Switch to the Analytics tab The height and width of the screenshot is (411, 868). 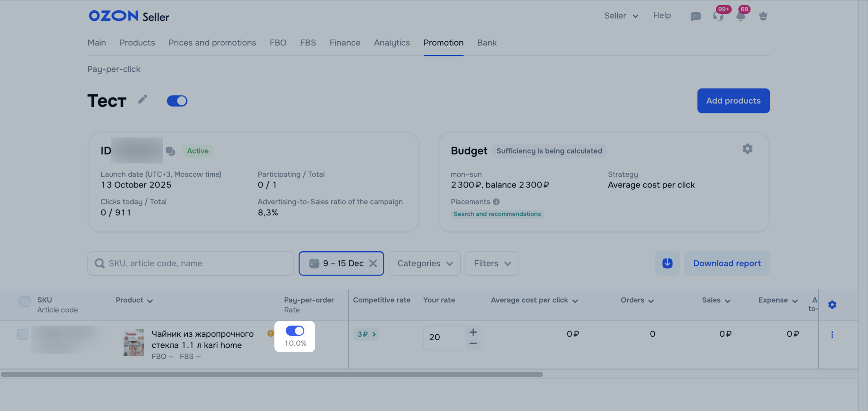pos(392,43)
